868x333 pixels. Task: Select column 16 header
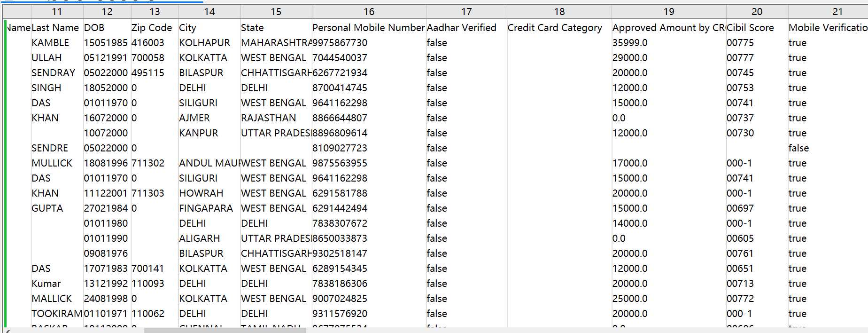369,12
